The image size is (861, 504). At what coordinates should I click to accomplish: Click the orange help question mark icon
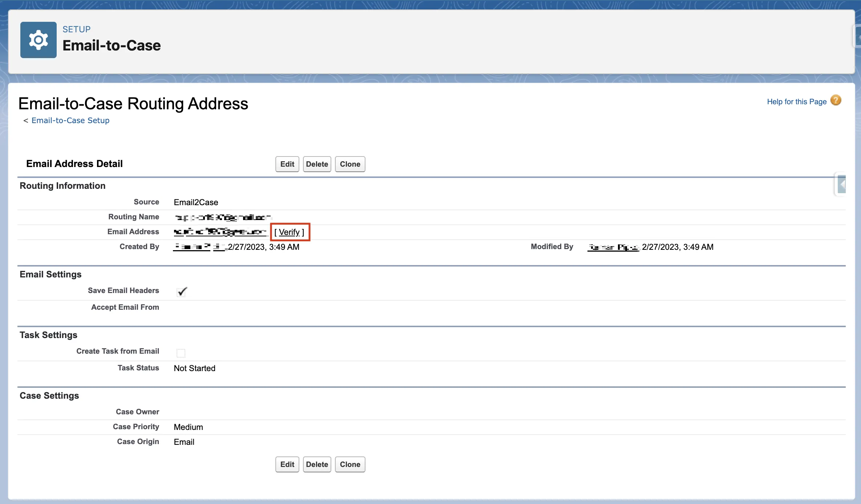click(x=836, y=101)
